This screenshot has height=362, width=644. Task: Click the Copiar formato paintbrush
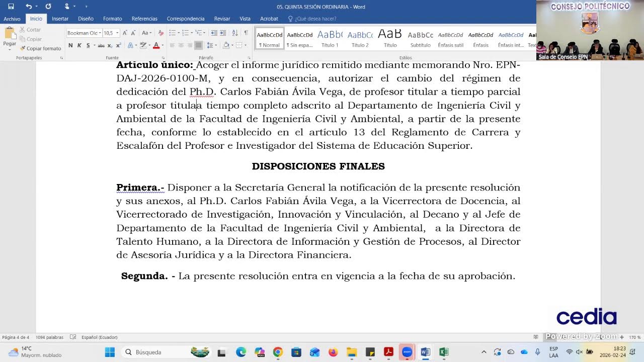41,48
